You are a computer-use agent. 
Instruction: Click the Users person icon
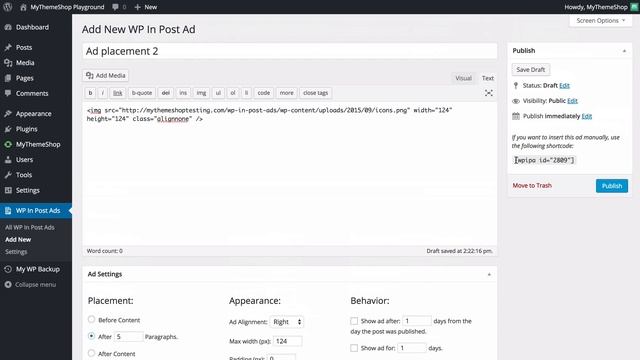8,160
